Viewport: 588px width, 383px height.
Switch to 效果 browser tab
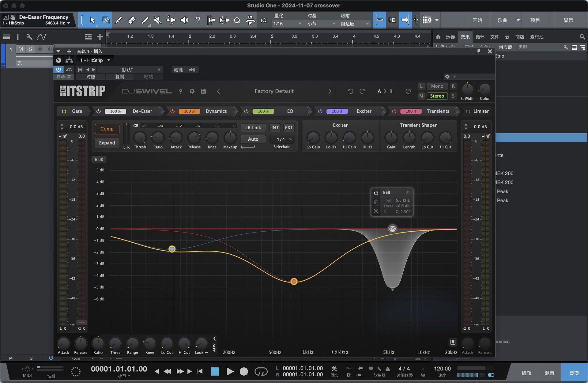click(x=465, y=37)
